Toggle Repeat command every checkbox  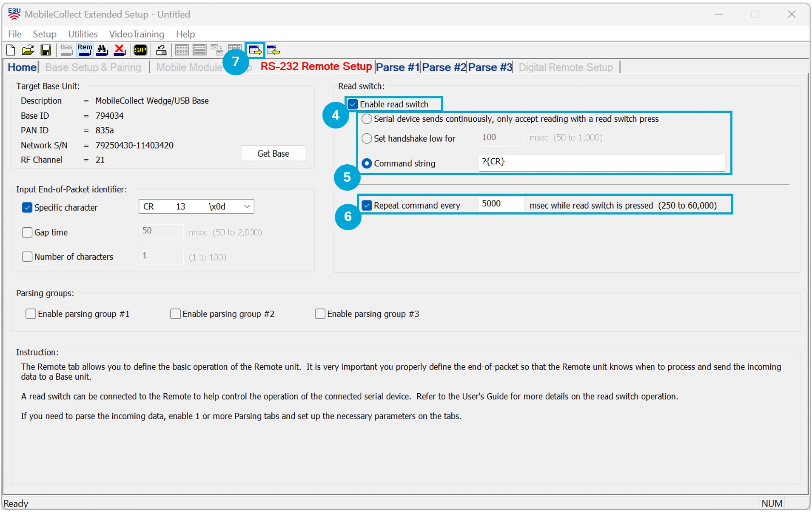tap(367, 206)
